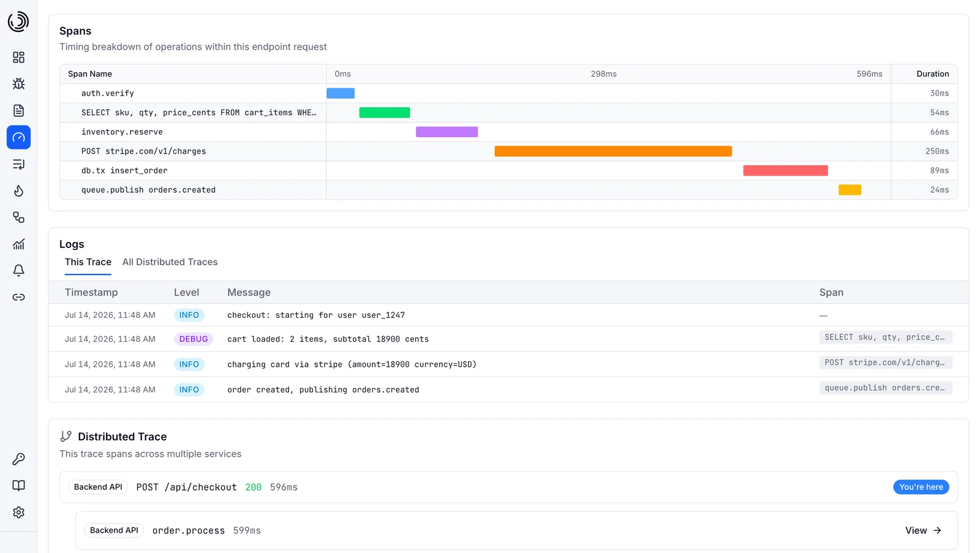980x553 pixels.
Task: Open the key icon in sidebar
Action: coord(18,459)
